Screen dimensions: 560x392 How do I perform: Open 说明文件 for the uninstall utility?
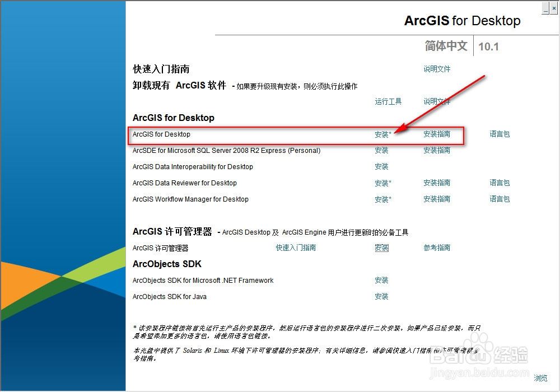(x=437, y=102)
